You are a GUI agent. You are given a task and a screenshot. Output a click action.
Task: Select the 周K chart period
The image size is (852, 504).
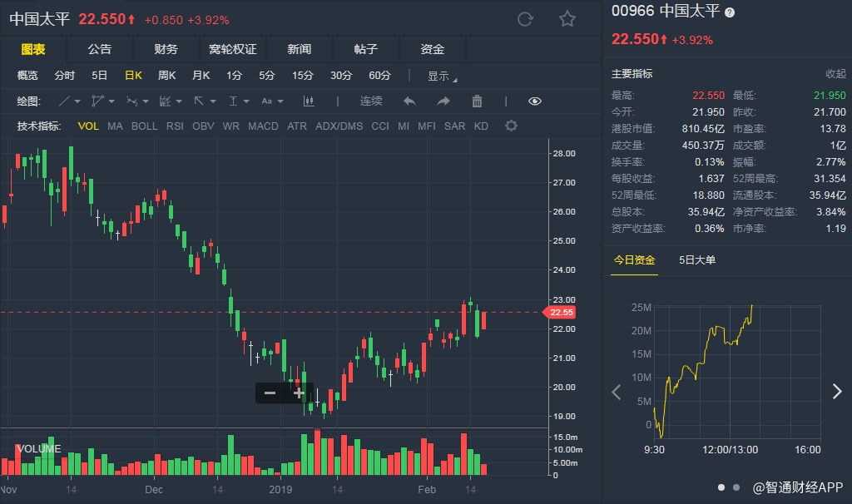[166, 76]
